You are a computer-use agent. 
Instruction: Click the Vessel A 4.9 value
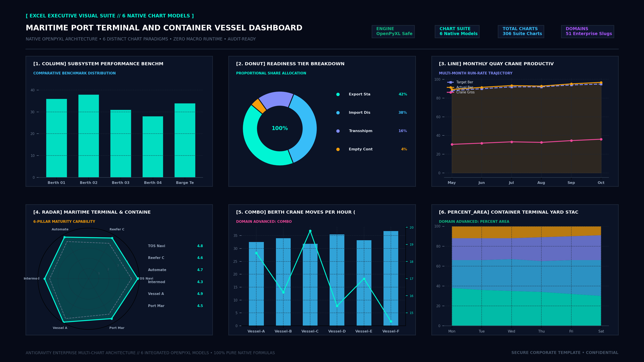[x=200, y=294]
